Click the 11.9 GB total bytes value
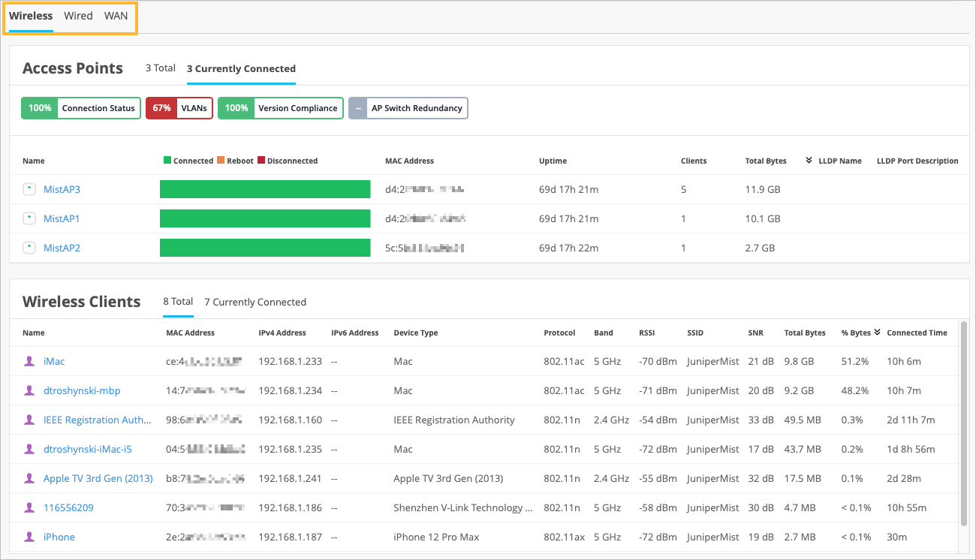This screenshot has width=976, height=560. [763, 189]
